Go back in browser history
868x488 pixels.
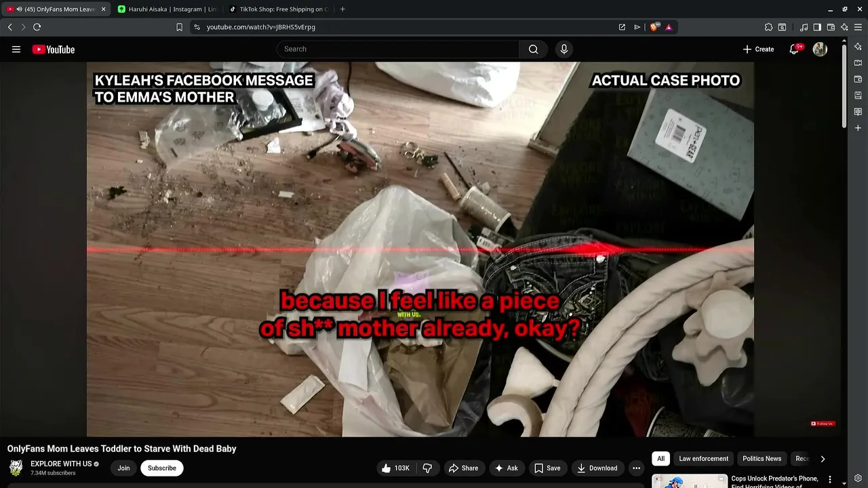click(x=9, y=27)
